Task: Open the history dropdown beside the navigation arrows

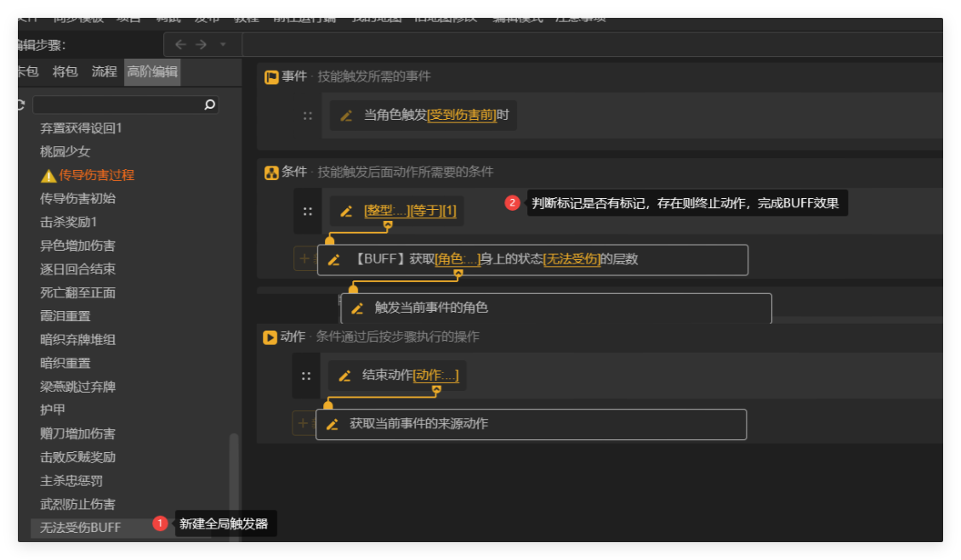Action: coord(223,43)
